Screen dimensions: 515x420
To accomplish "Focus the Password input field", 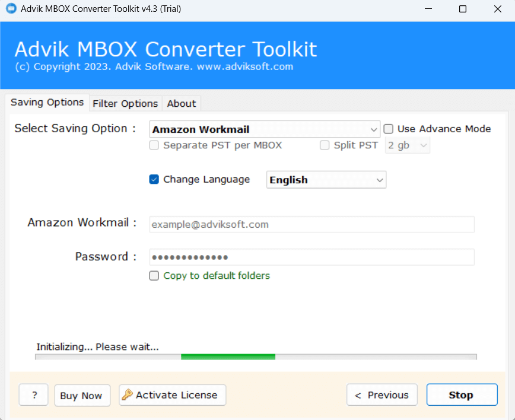I will (311, 257).
